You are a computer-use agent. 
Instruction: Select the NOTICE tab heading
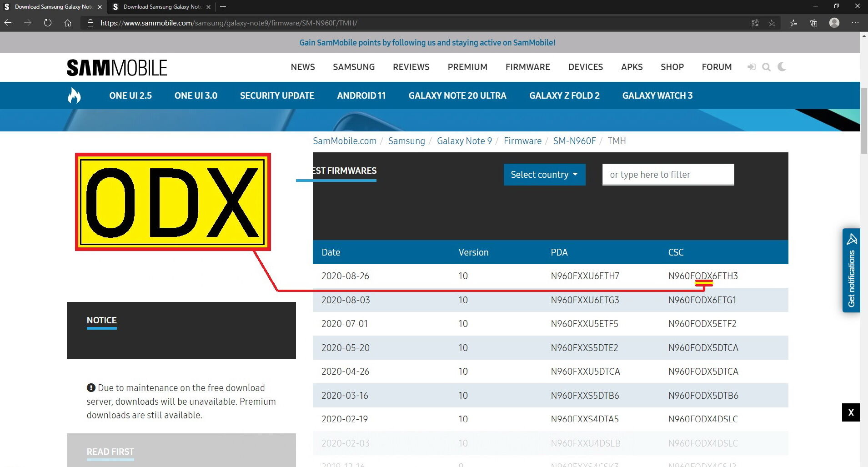(x=102, y=320)
